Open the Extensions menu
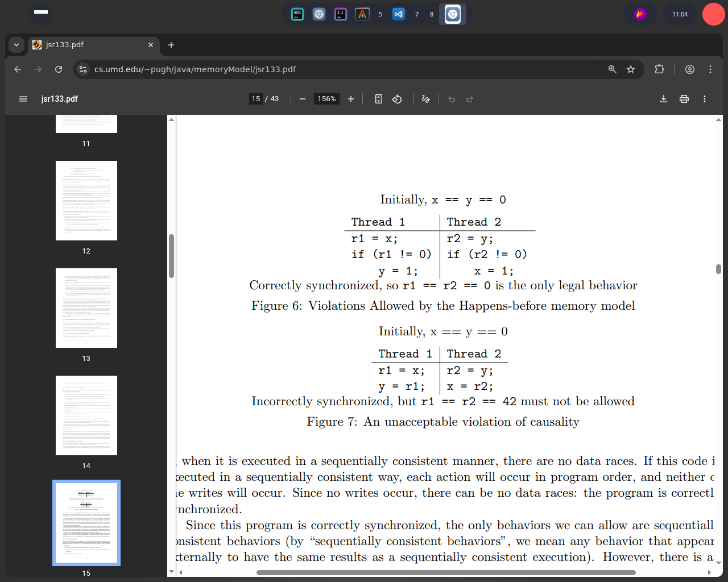This screenshot has width=728, height=582. click(x=659, y=69)
